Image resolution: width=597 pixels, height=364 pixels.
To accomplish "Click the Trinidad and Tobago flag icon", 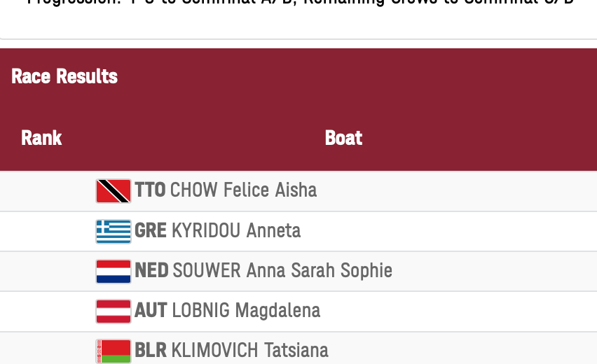I will (114, 191).
